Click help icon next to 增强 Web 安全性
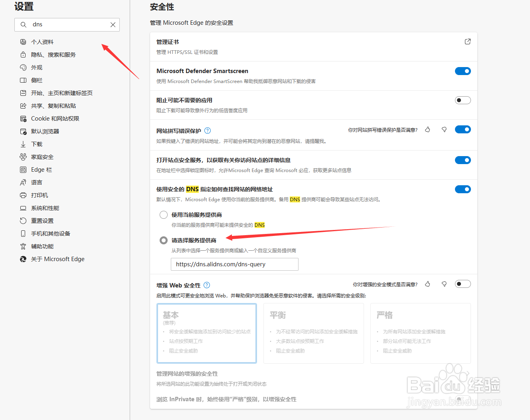This screenshot has height=420, width=530. click(x=207, y=285)
